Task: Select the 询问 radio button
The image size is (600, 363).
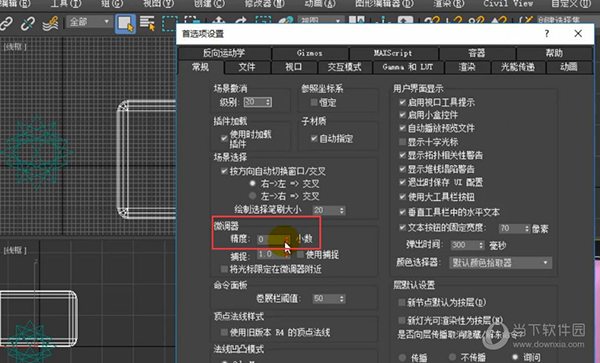Action: pyautogui.click(x=515, y=357)
